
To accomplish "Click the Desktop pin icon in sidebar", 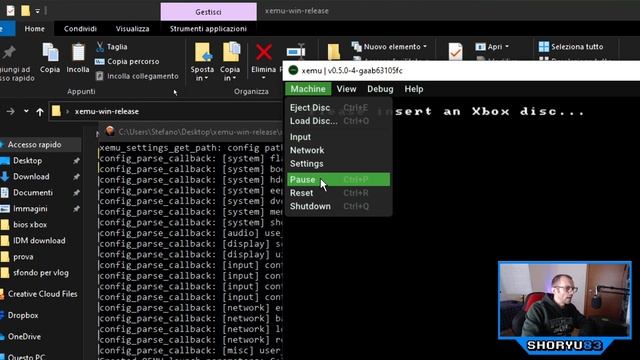I will click(76, 161).
